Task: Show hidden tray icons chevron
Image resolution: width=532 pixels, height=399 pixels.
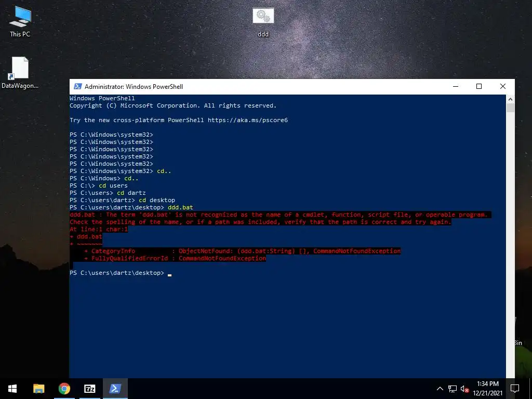Action: point(440,389)
